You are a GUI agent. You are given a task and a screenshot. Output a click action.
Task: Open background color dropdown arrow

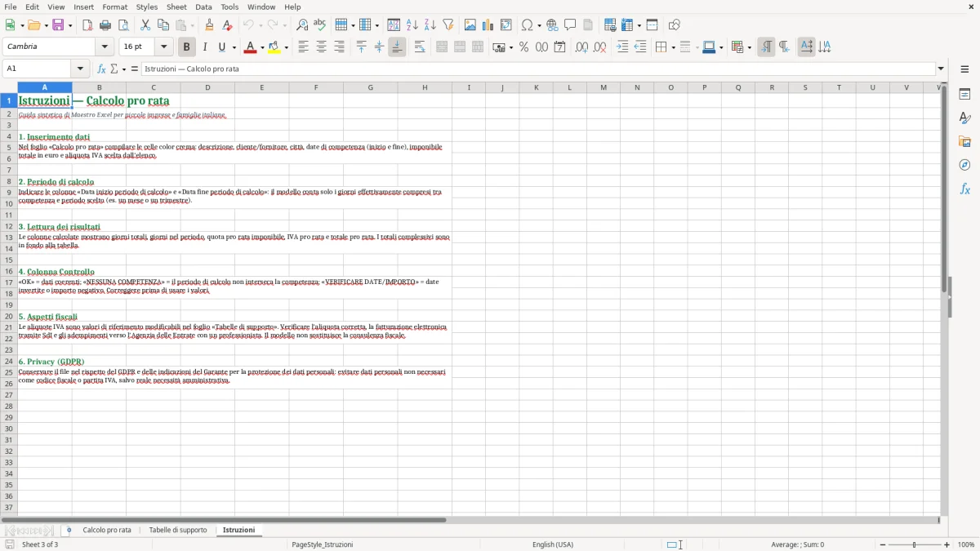(287, 47)
